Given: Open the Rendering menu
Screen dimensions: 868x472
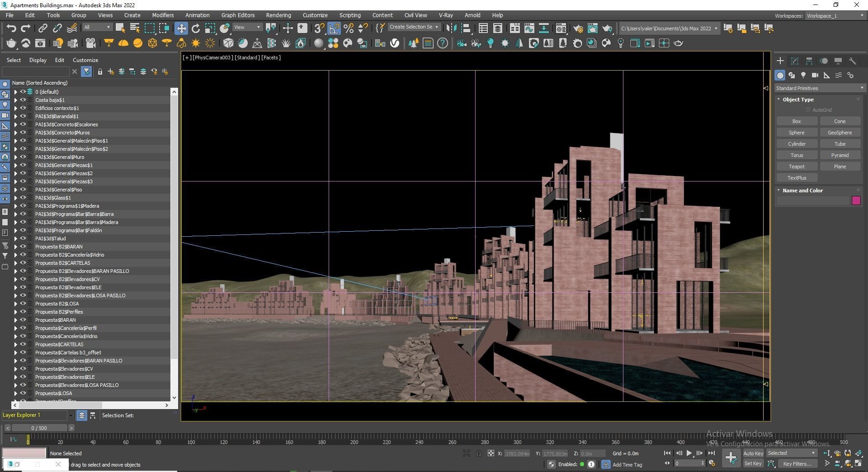Looking at the screenshot, I should [278, 15].
